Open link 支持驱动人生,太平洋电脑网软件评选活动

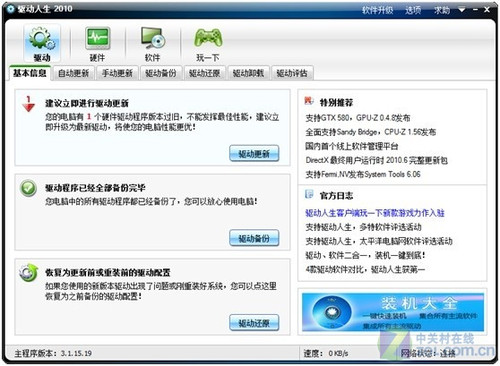379,241
